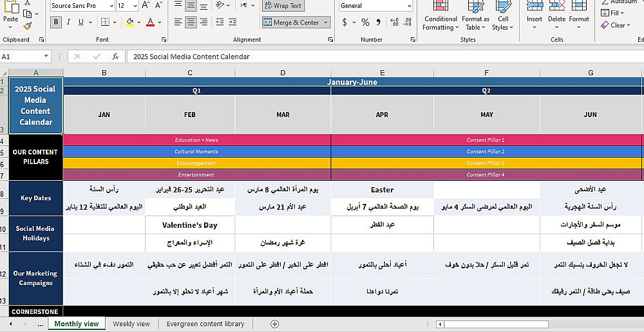Toggle Center horizontal alignment

click(x=191, y=22)
